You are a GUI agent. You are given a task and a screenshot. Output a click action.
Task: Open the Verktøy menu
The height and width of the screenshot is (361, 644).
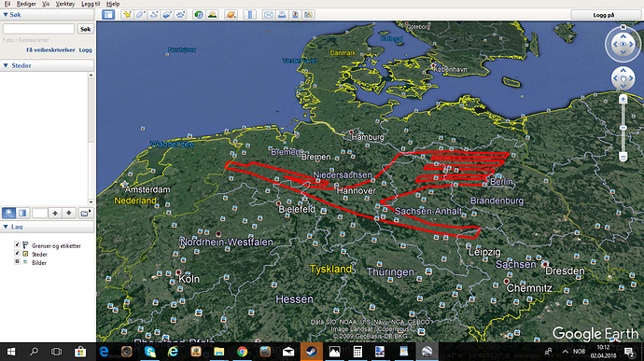[65, 4]
